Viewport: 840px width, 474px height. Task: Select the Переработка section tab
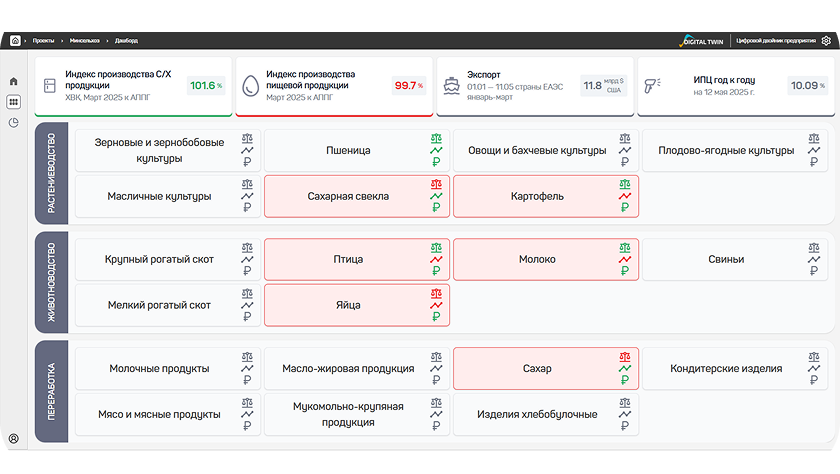pyautogui.click(x=51, y=391)
